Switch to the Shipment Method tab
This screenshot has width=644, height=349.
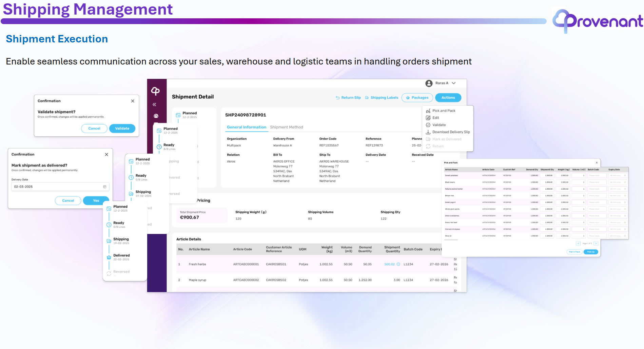pos(286,127)
